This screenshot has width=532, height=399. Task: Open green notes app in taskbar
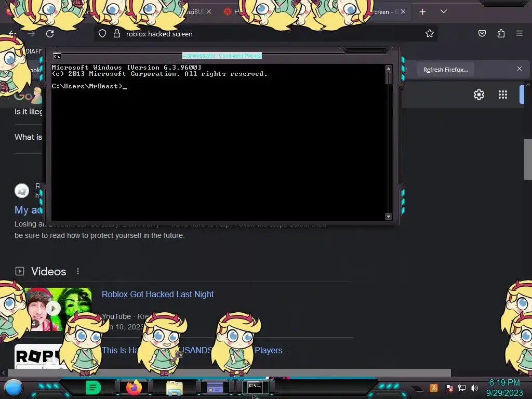(x=93, y=388)
